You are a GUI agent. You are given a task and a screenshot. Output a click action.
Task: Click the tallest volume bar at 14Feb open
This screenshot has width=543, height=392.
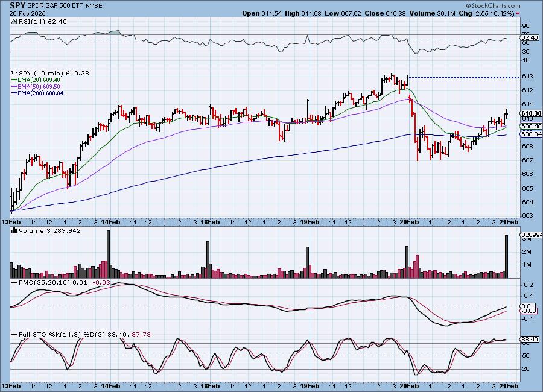(108, 254)
